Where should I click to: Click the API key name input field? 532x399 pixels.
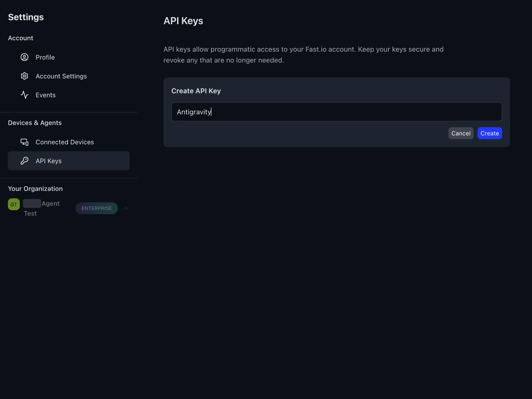(336, 112)
